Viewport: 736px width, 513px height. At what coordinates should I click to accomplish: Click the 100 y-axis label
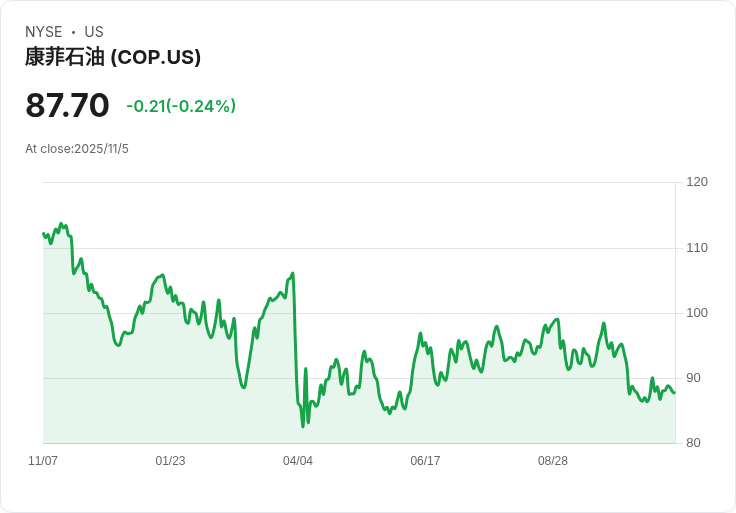tap(697, 313)
